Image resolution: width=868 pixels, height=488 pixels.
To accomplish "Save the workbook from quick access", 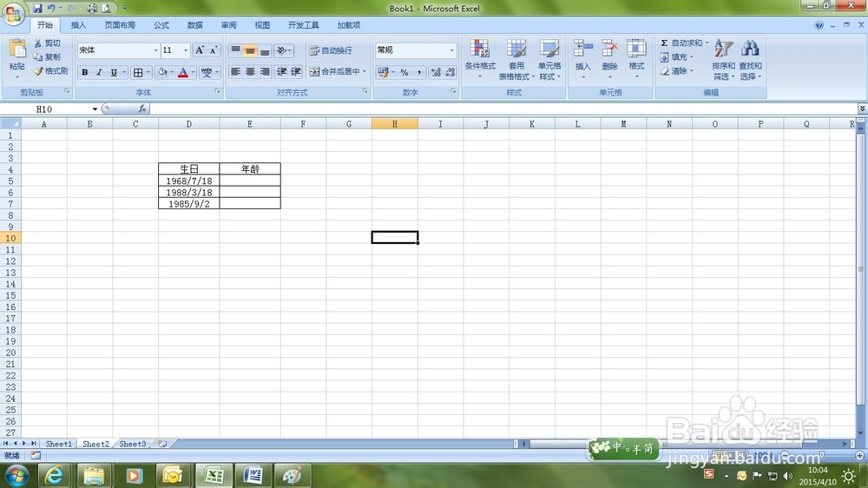I will 37,9.
